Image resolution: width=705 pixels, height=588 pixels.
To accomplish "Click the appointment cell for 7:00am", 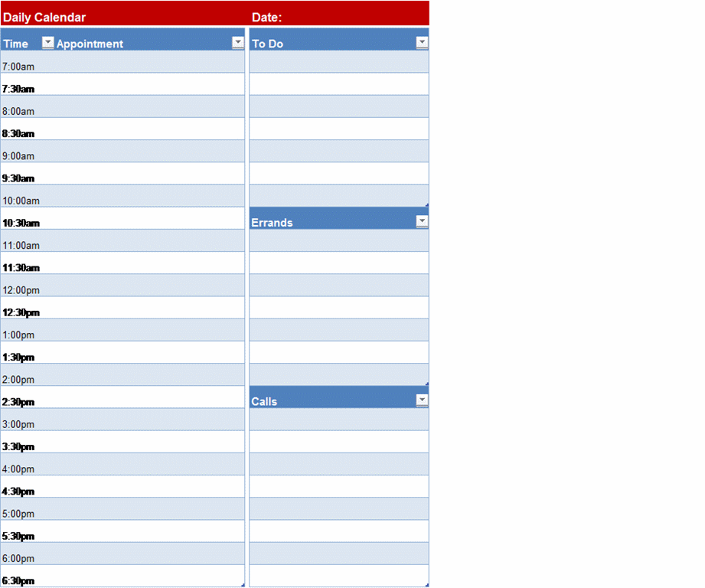I will click(150, 61).
